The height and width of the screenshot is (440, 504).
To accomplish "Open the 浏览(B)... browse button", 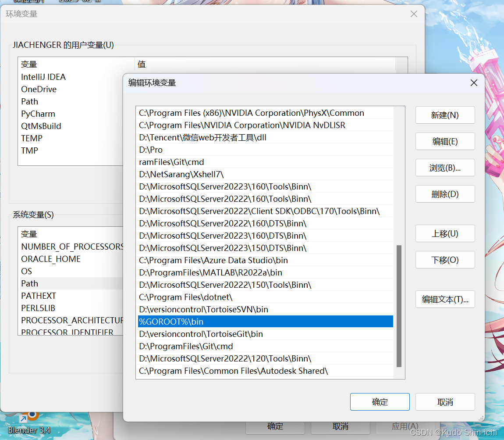I will (x=445, y=168).
